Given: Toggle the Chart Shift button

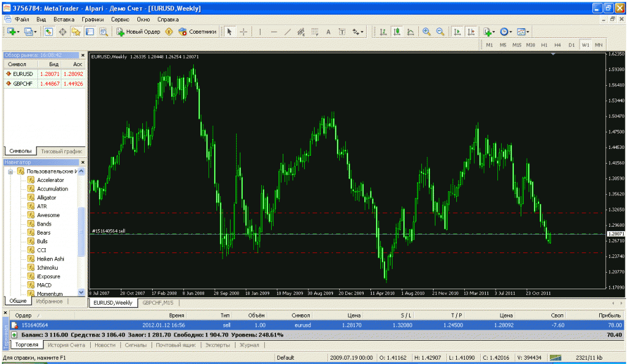Looking at the screenshot, I should click(x=471, y=32).
